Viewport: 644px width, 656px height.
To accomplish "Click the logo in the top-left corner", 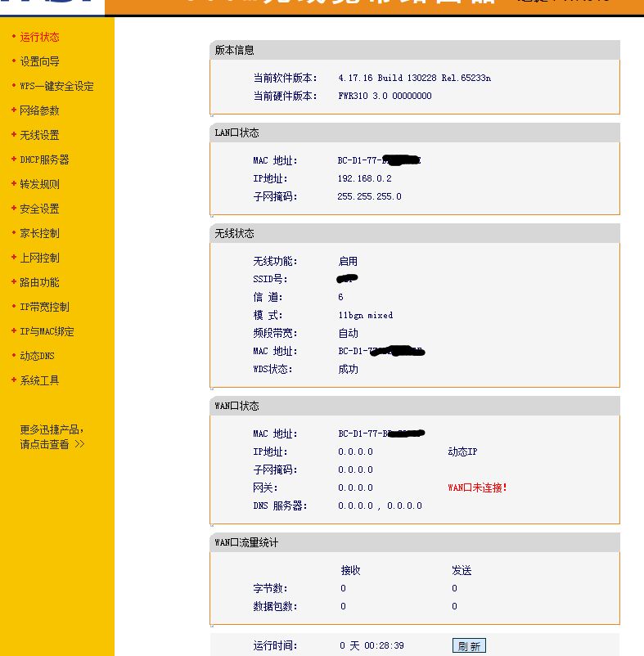I will click(51, 7).
